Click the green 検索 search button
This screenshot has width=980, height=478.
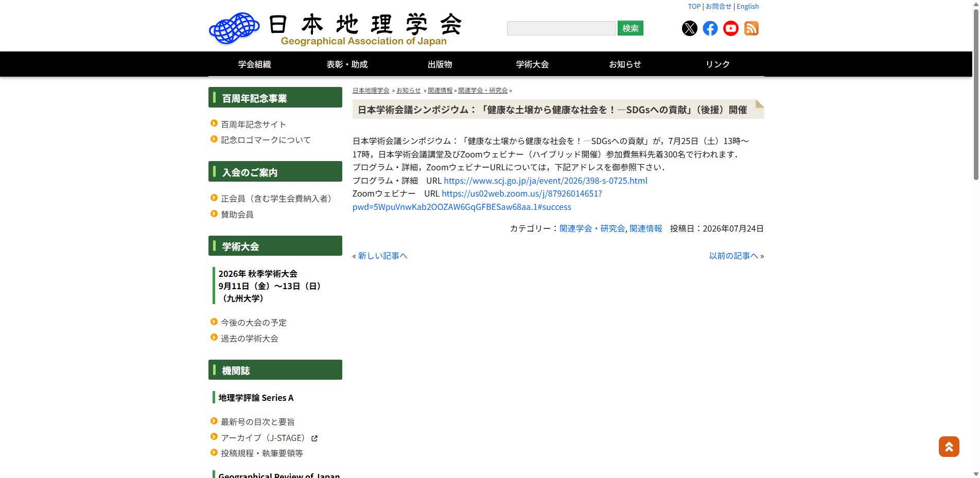click(x=630, y=28)
